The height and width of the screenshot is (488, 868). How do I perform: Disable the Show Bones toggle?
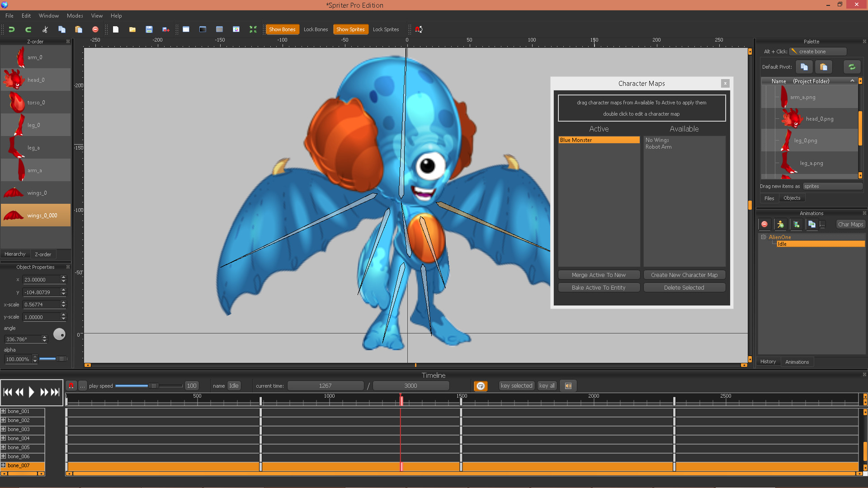(283, 29)
